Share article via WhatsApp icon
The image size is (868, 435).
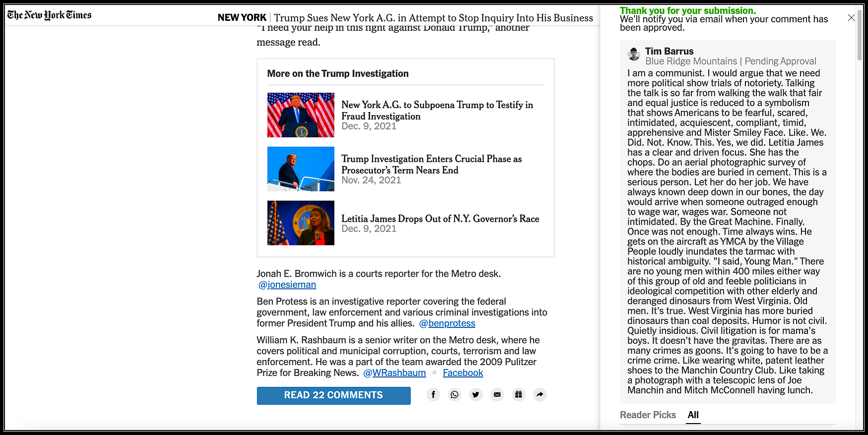[x=455, y=395]
